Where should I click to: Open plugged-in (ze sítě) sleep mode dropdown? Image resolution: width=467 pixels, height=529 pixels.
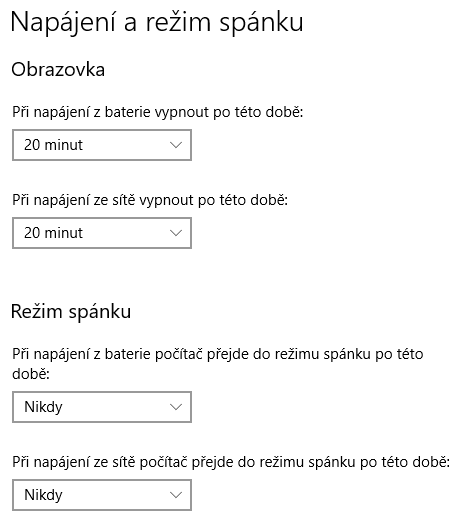102,495
